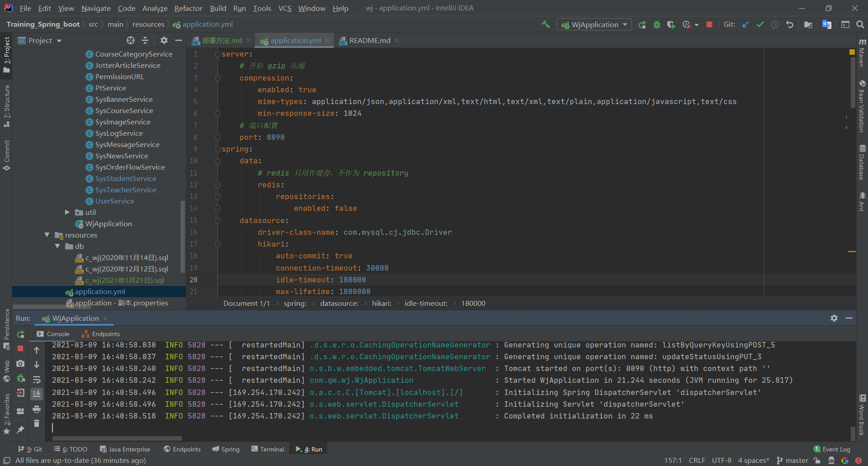Click the Git Update Project arrow
The image size is (868, 466).
coord(745,25)
